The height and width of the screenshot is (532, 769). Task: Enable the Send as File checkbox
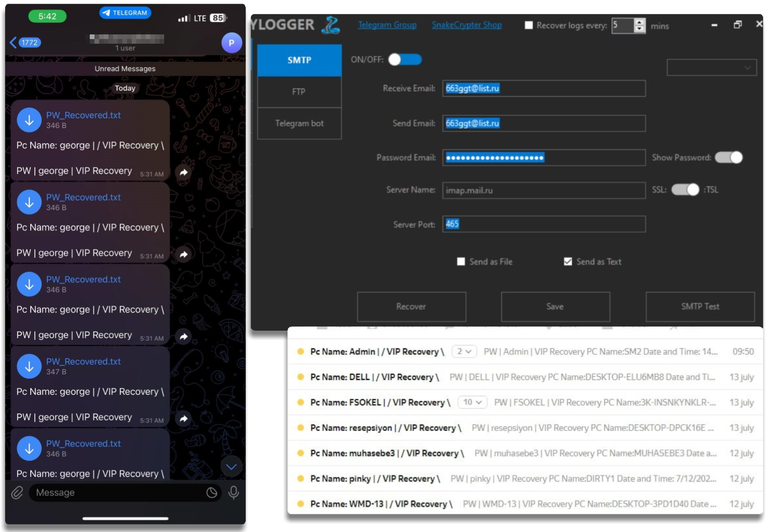click(x=461, y=262)
